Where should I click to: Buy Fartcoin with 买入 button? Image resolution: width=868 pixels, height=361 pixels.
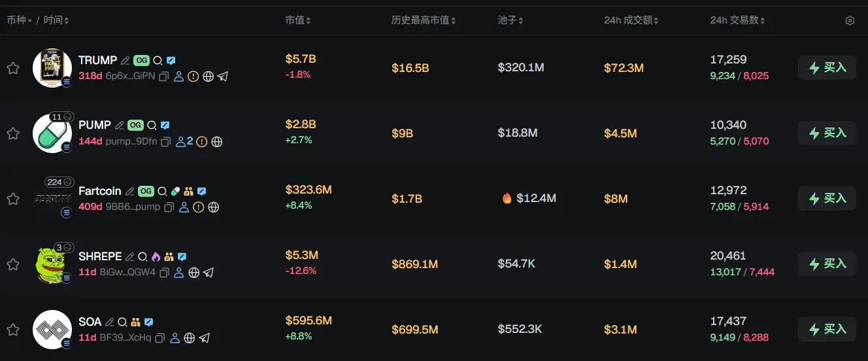[x=827, y=198]
